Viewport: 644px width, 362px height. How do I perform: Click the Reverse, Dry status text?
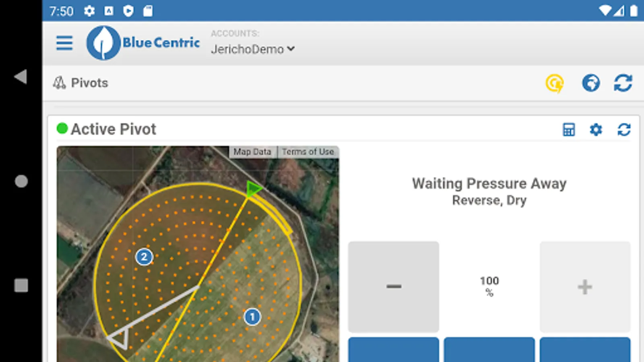489,200
